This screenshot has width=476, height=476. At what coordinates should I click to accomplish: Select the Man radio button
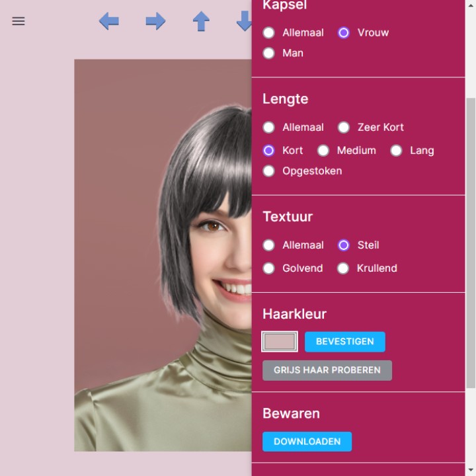(269, 53)
